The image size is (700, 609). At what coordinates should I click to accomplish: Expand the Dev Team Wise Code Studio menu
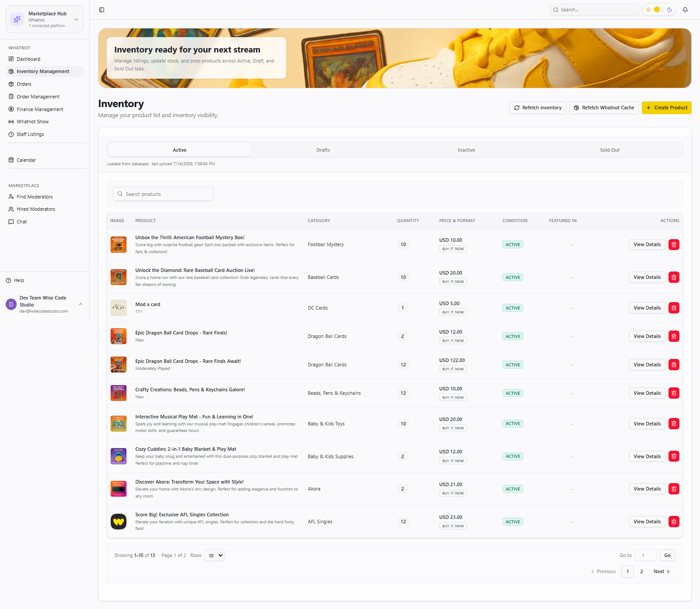coord(45,304)
